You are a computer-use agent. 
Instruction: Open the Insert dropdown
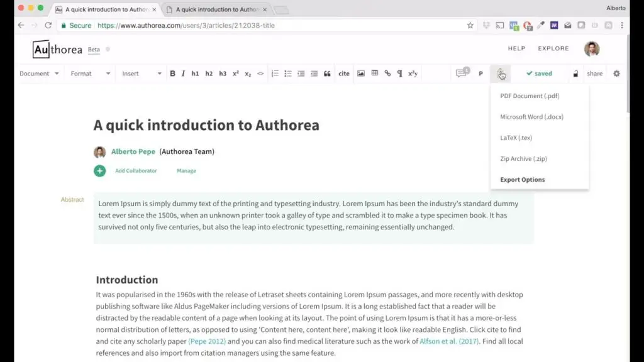tap(142, 74)
